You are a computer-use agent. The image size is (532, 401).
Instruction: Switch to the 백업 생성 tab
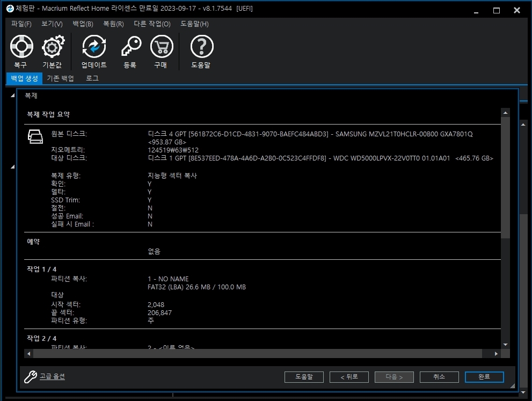click(x=25, y=78)
